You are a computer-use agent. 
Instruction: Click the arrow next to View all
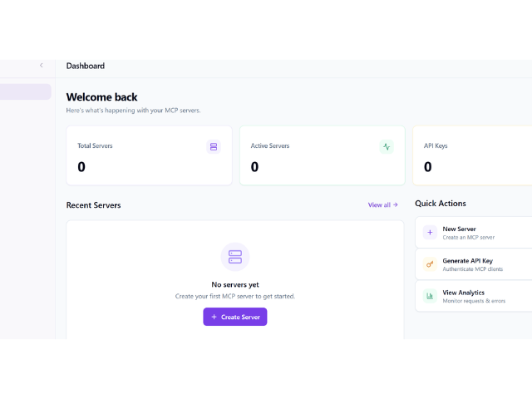pyautogui.click(x=396, y=204)
